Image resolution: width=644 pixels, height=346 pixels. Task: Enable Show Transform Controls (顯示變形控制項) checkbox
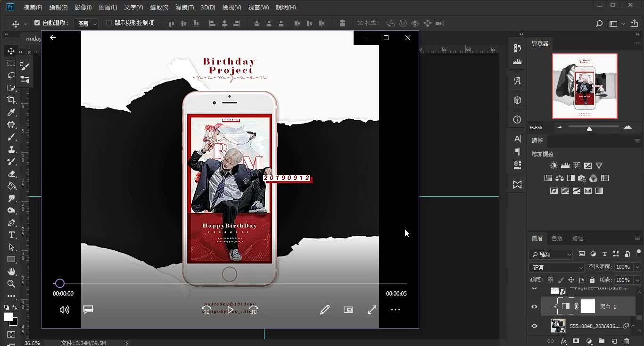tap(109, 23)
